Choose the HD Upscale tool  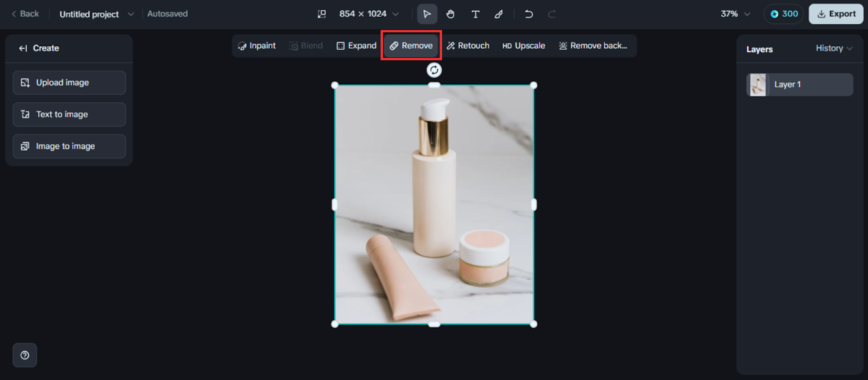point(524,46)
